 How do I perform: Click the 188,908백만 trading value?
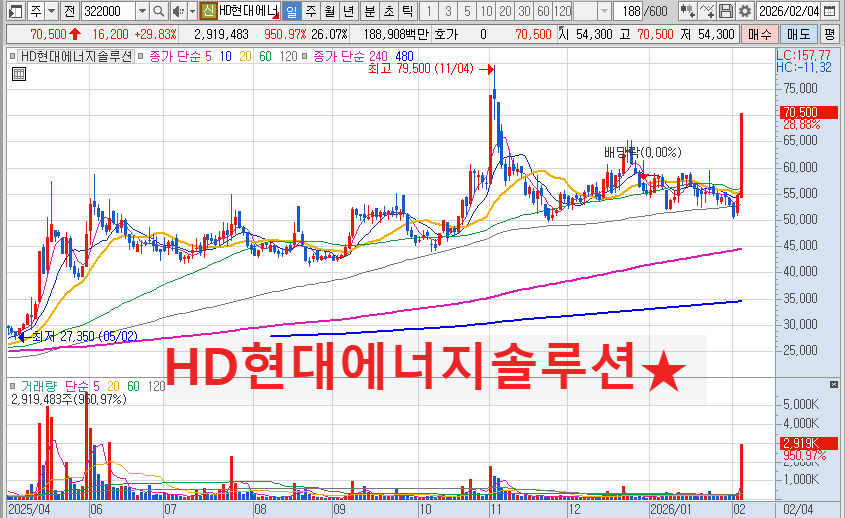click(x=396, y=34)
